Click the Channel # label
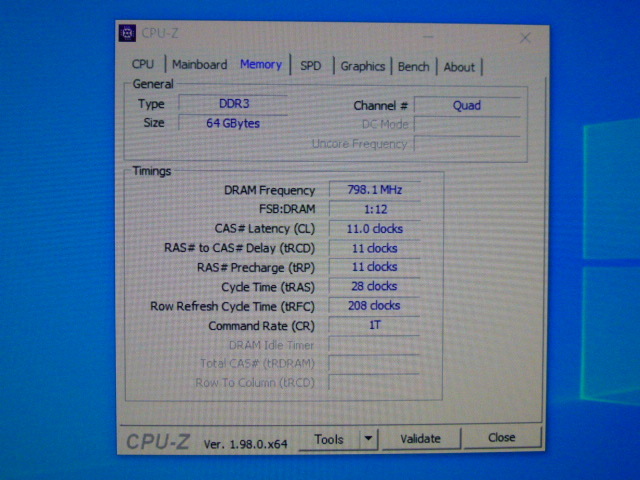Screen dimensions: 640x480 380,106
